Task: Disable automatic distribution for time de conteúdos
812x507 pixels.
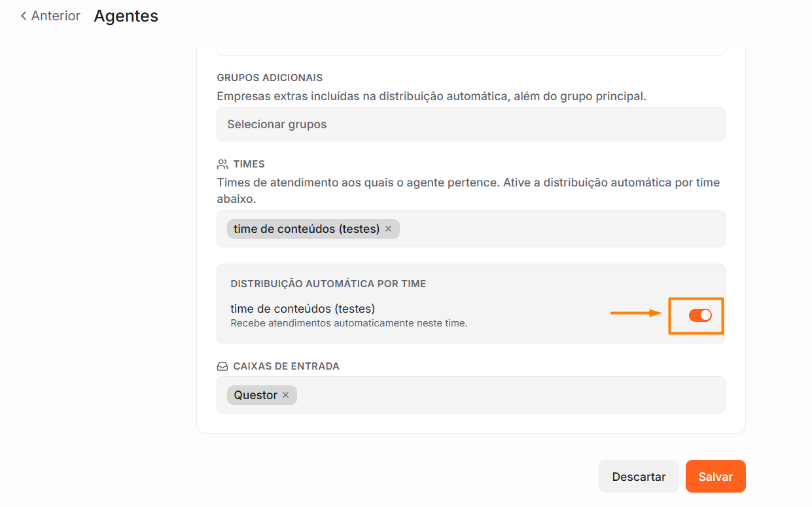Action: [700, 315]
